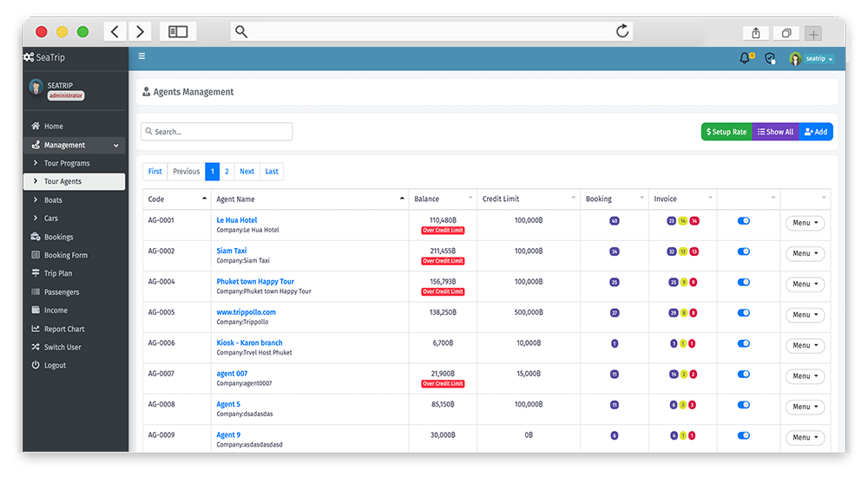Collapse the Management sidebar section
Screen dimensions: 868x483
click(74, 145)
